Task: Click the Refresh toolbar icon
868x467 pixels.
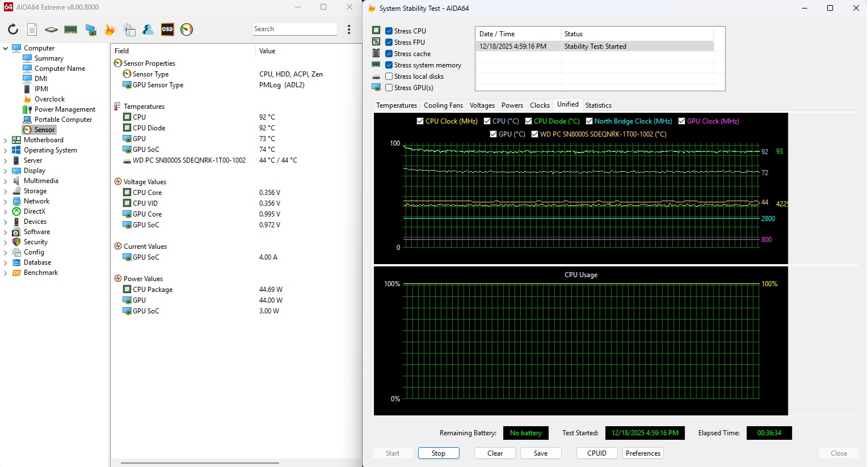Action: point(13,29)
